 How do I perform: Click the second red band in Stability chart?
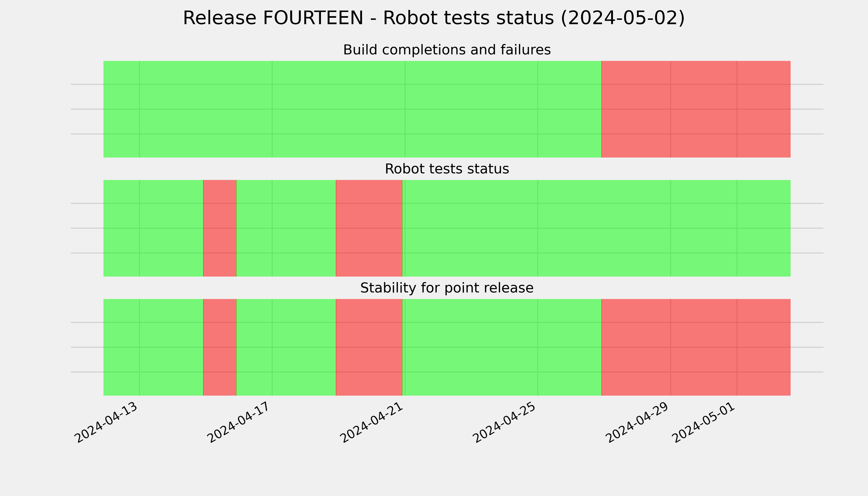pyautogui.click(x=369, y=347)
